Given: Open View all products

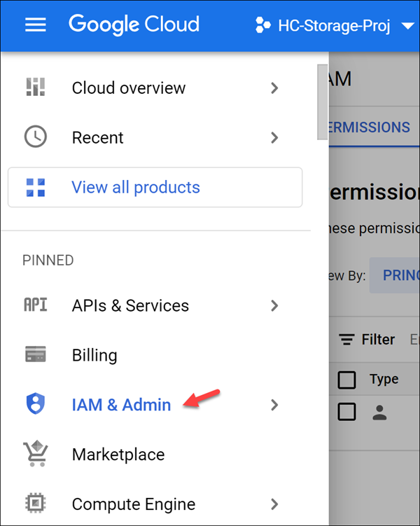Looking at the screenshot, I should coord(155,187).
